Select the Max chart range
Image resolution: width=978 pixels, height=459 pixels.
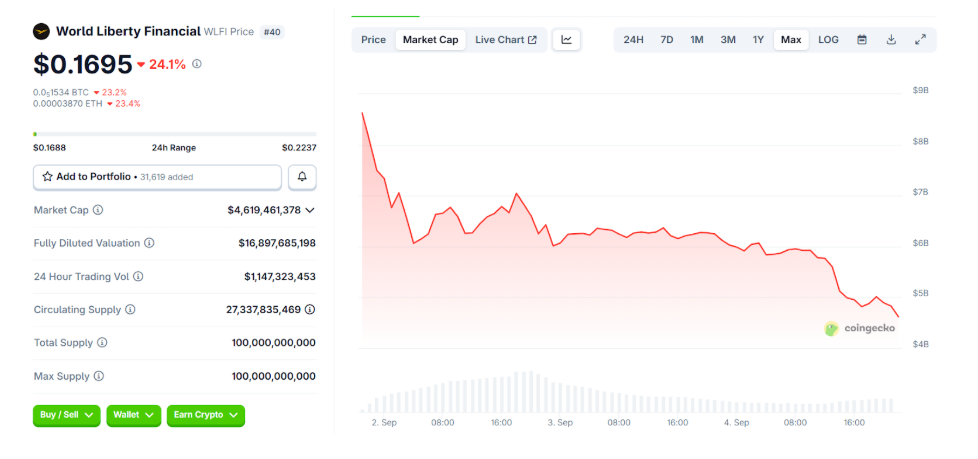coord(791,40)
